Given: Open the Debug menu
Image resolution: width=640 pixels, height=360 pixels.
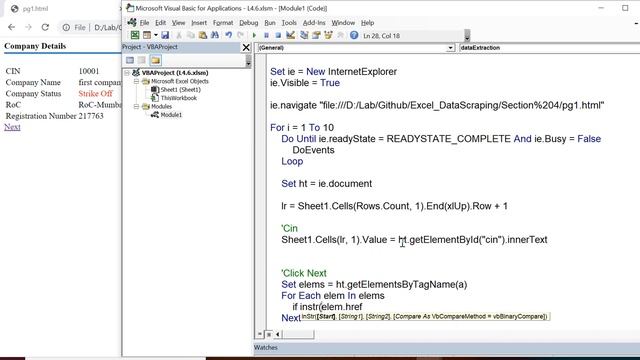Looking at the screenshot, I should point(249,23).
